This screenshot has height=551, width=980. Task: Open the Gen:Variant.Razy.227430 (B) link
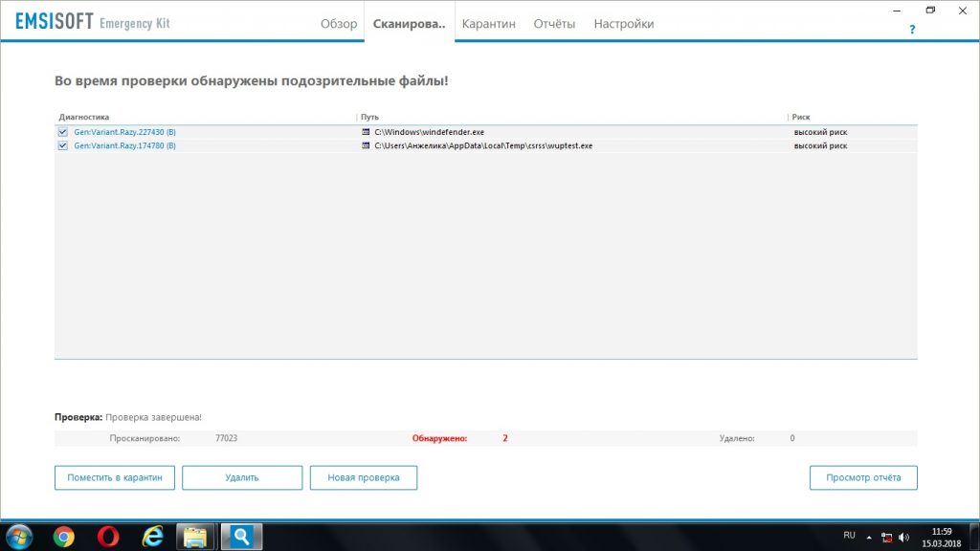(125, 132)
